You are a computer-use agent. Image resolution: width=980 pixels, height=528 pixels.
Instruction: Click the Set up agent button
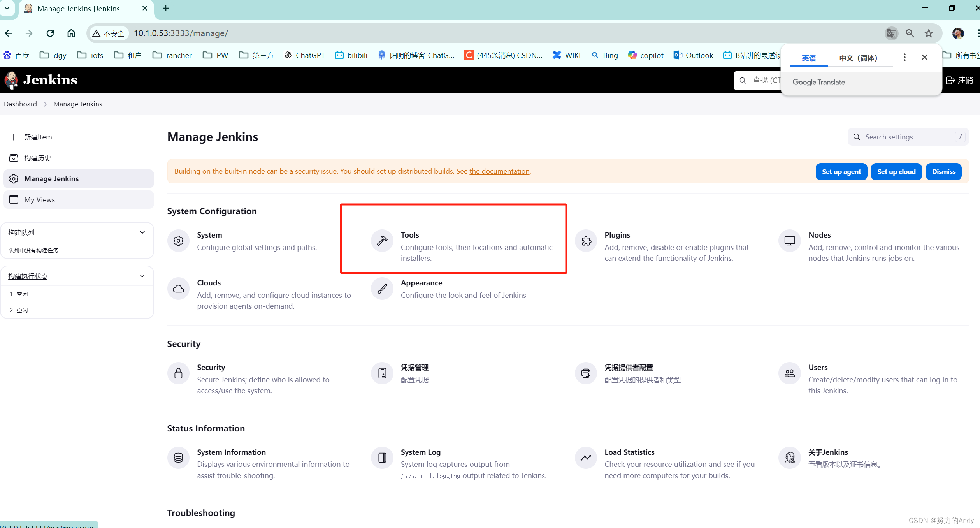pyautogui.click(x=841, y=172)
